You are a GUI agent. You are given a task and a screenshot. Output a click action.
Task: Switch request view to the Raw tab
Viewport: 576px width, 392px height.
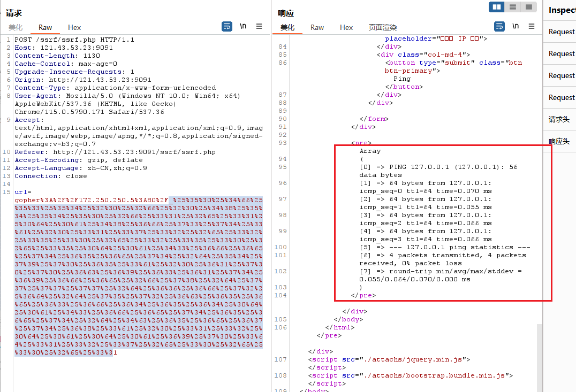[45, 27]
